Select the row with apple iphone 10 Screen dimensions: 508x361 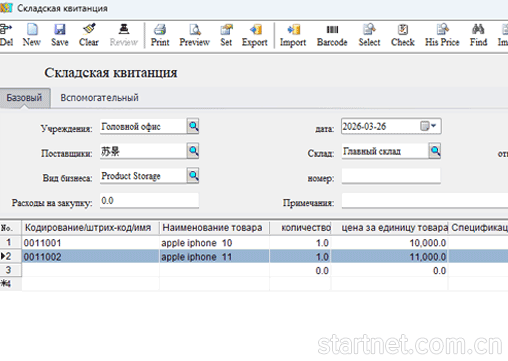(x=253, y=243)
